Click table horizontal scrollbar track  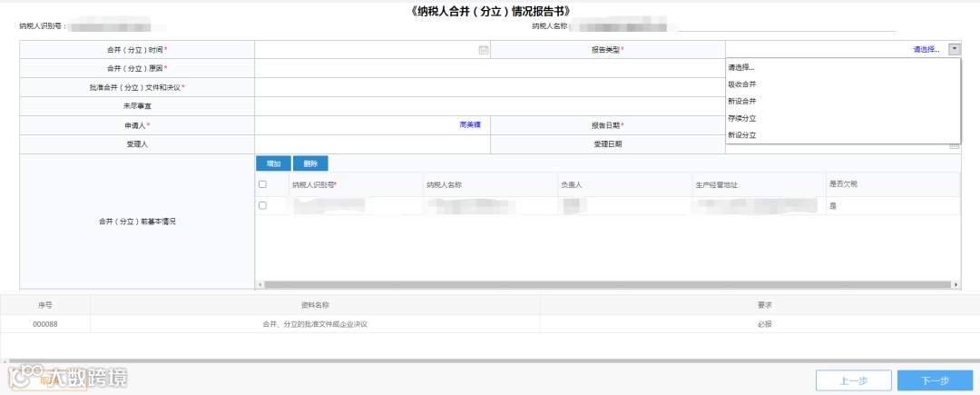(608, 284)
